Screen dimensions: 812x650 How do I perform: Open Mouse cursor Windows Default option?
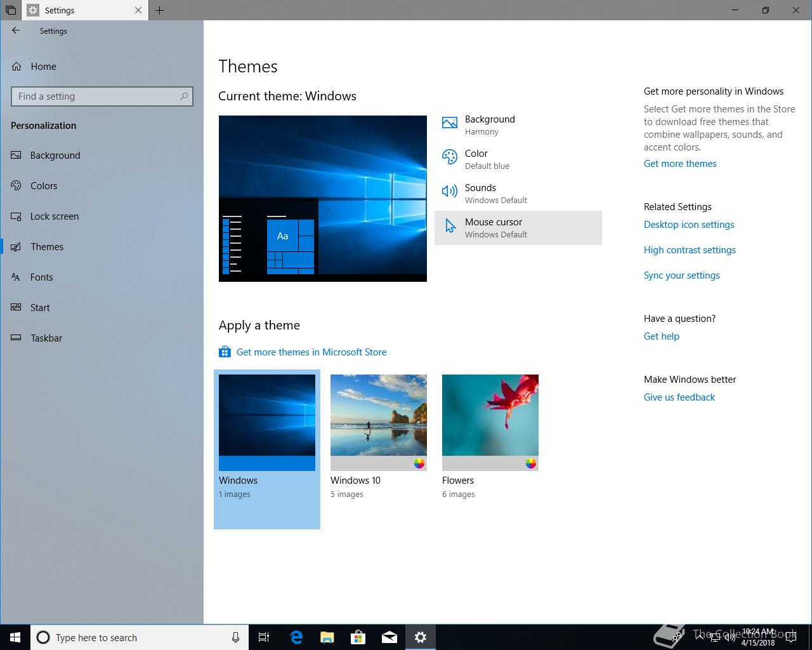pyautogui.click(x=518, y=228)
